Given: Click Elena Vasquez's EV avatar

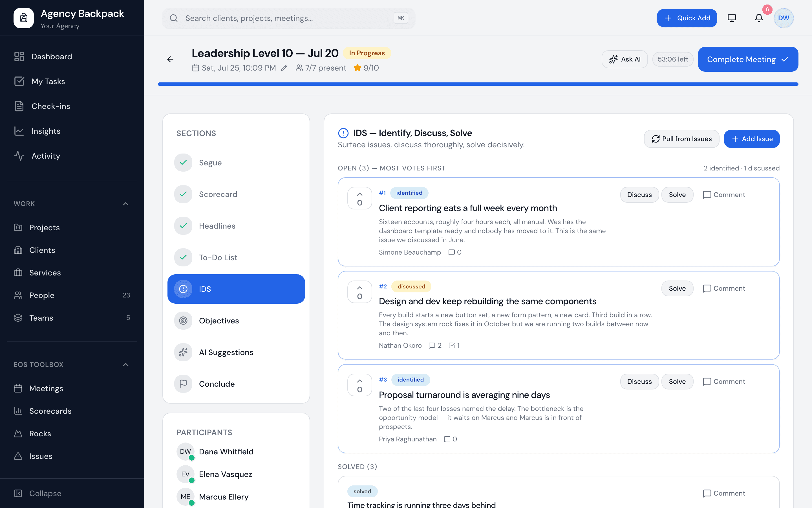Looking at the screenshot, I should click(186, 474).
